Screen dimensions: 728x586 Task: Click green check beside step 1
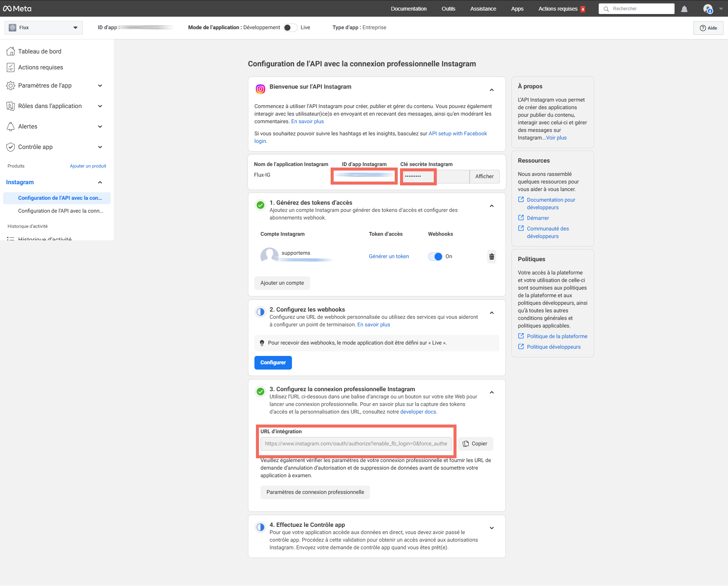click(260, 205)
